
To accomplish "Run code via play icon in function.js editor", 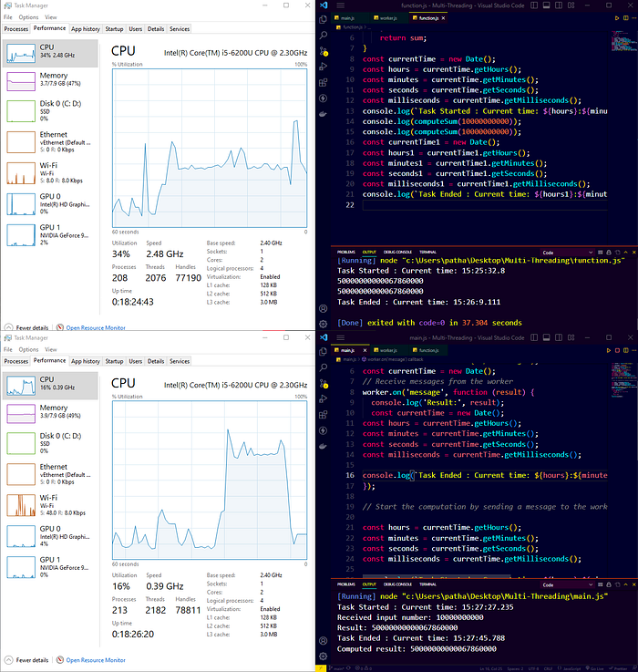I will (617, 18).
